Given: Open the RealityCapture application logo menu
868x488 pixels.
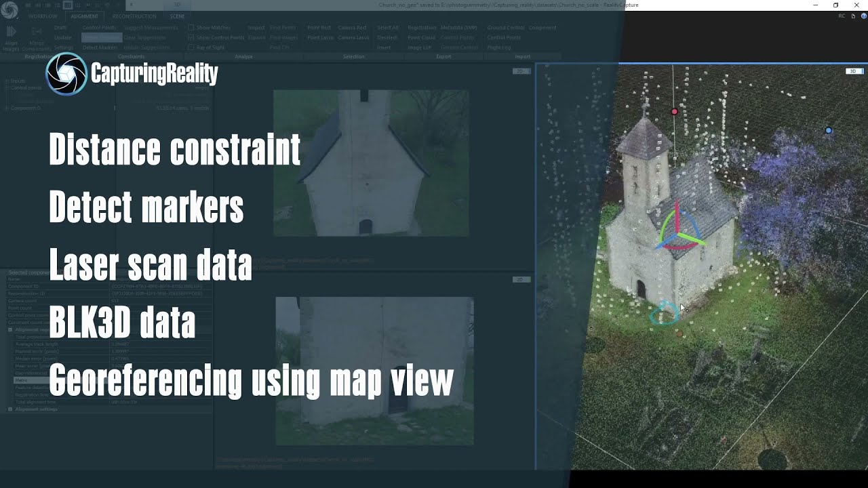Looking at the screenshot, I should point(9,9).
